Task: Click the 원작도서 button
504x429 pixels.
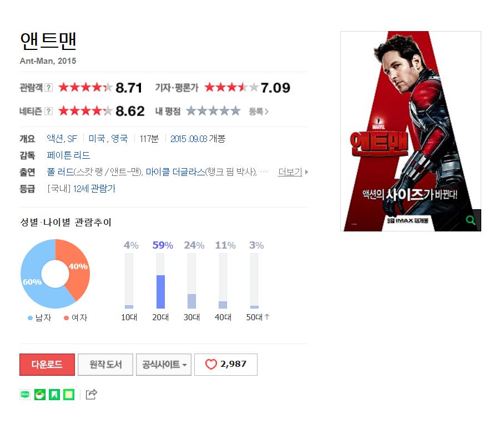Action: coord(105,365)
